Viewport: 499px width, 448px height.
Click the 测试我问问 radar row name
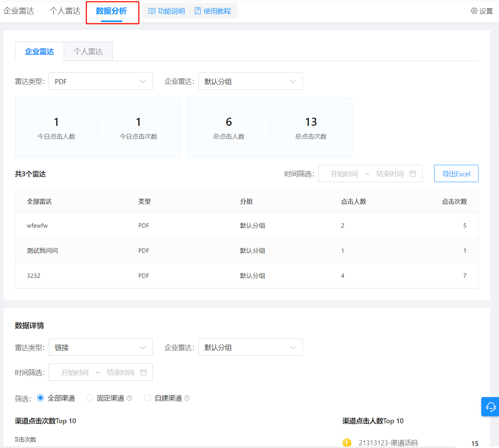[x=42, y=250]
